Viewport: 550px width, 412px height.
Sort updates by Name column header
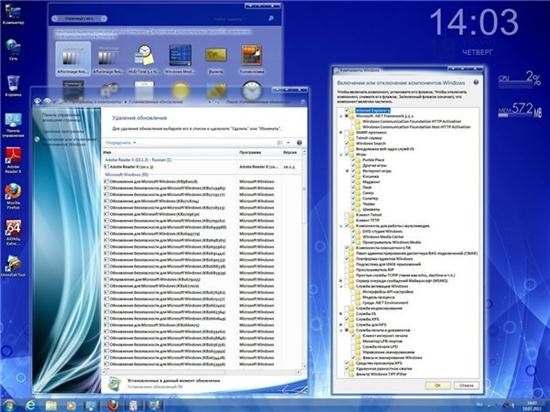(x=170, y=153)
